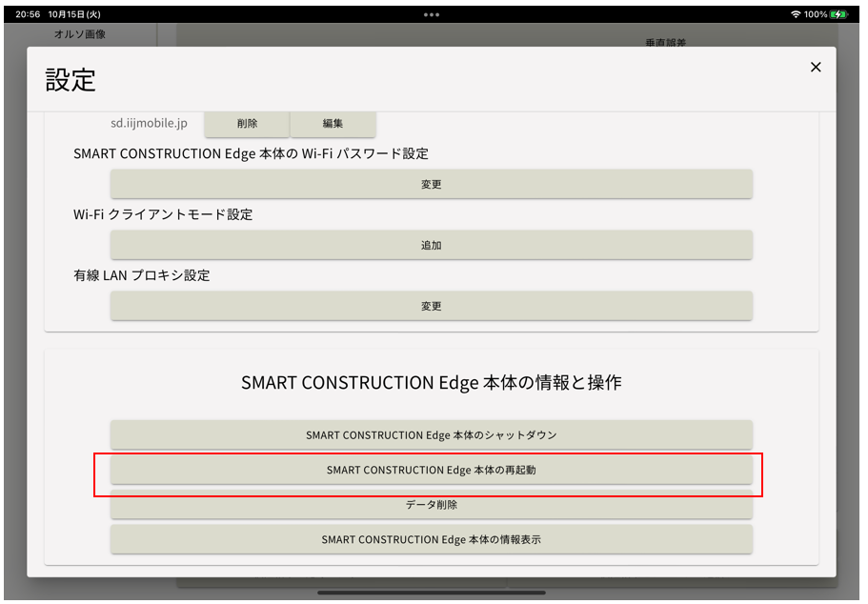Tap the 20:56 clock in status bar

[x=28, y=14]
